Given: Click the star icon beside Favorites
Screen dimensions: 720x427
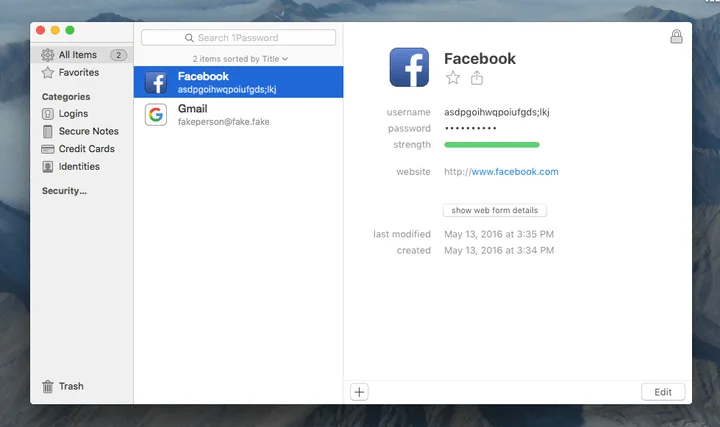Looking at the screenshot, I should (48, 73).
